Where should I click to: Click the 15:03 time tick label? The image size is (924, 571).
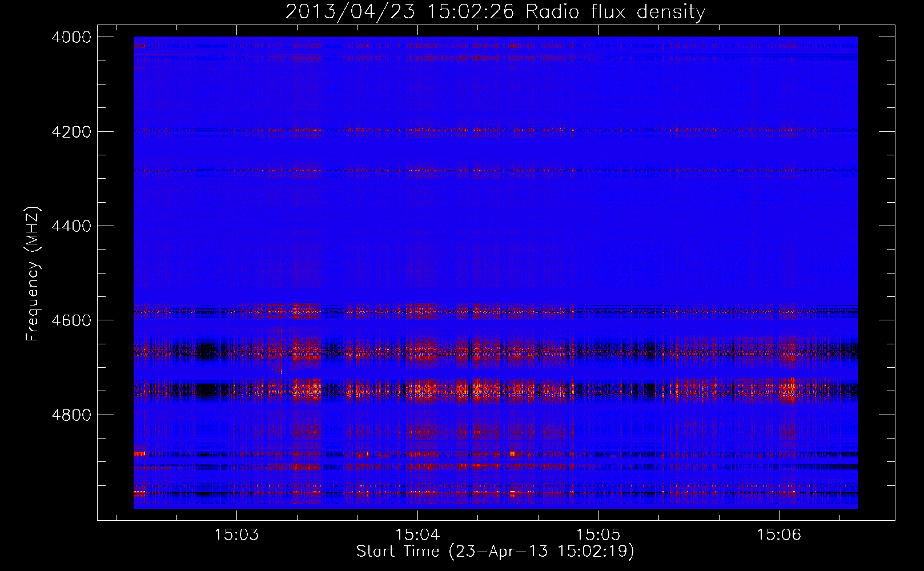[x=236, y=534]
